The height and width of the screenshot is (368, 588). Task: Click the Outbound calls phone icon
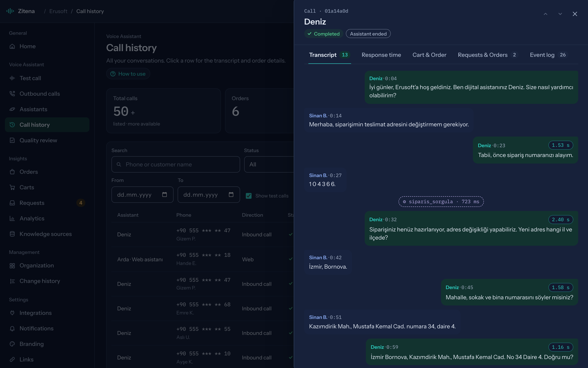click(12, 94)
